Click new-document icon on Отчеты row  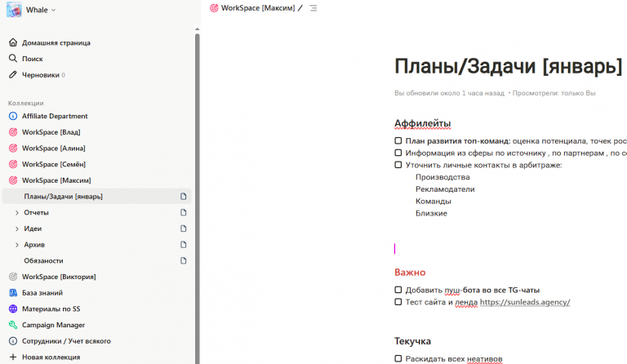[x=183, y=212]
